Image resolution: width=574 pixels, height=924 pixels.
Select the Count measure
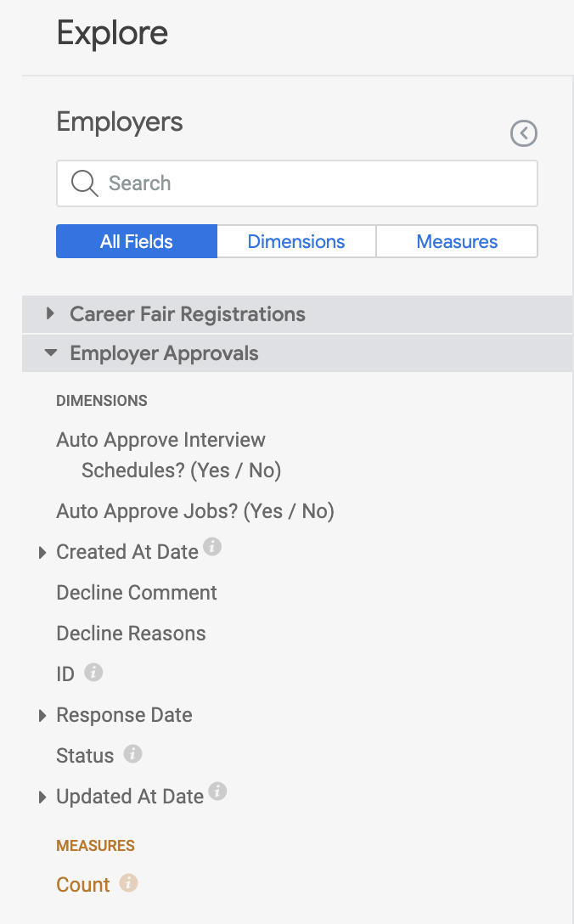tap(83, 885)
